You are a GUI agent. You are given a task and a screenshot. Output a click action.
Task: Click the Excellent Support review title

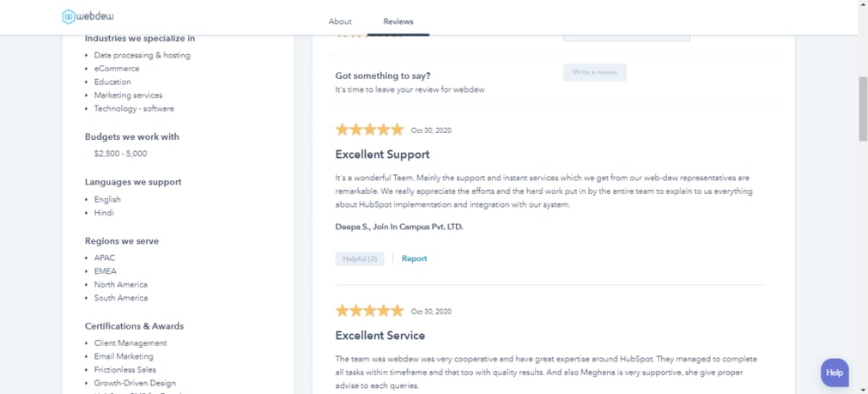pyautogui.click(x=382, y=155)
